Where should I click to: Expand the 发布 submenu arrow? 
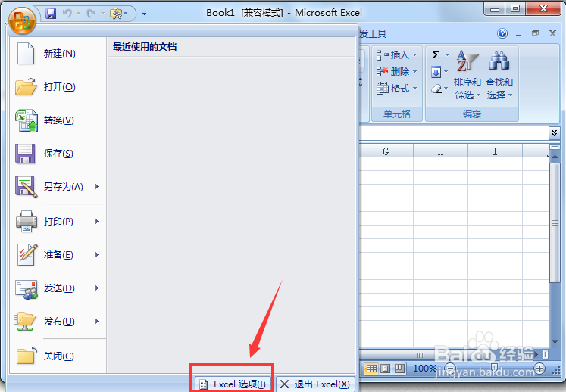pyautogui.click(x=97, y=321)
